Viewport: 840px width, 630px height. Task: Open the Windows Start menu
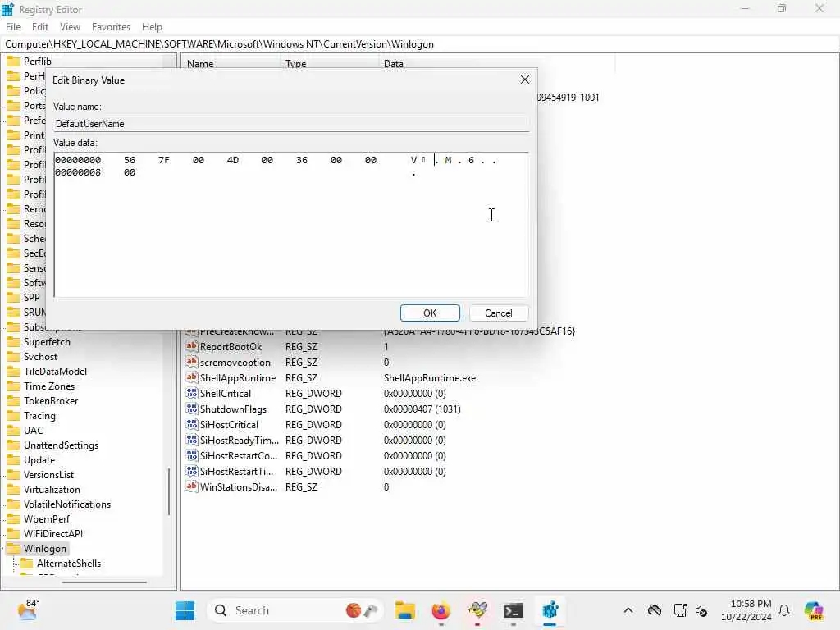(x=185, y=610)
